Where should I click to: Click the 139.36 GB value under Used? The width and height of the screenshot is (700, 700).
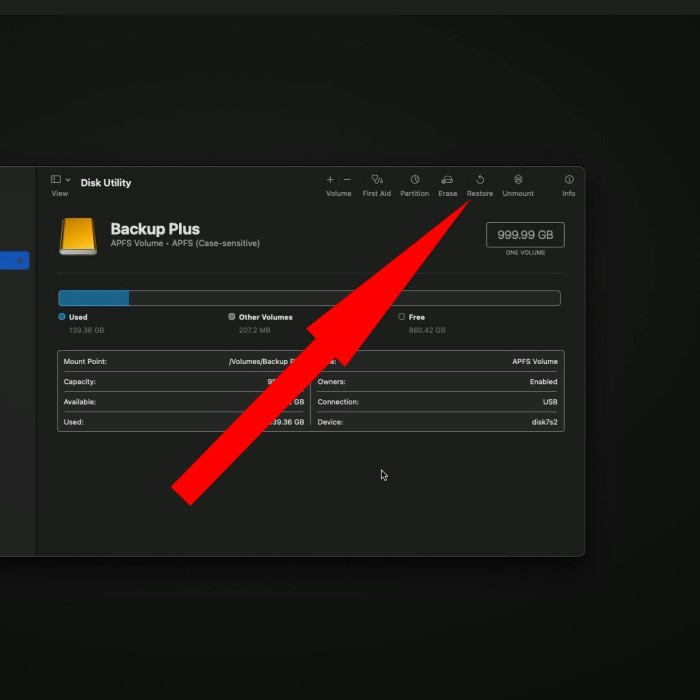pyautogui.click(x=87, y=330)
